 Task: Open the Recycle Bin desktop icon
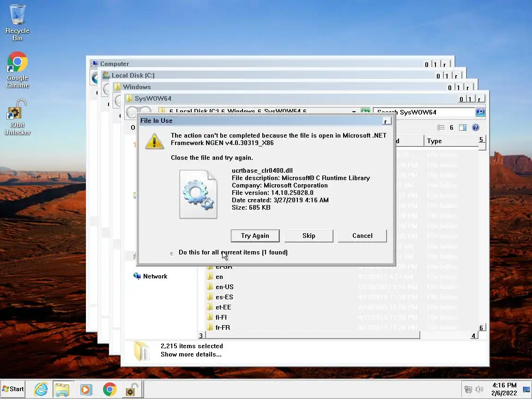(x=17, y=22)
